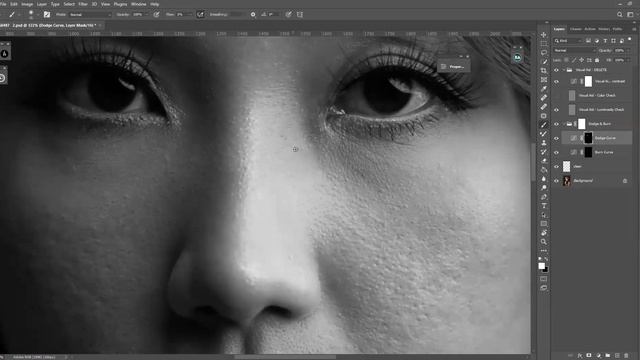Hide the Visual Aid DELETE group
Image resolution: width=640 pixels, height=360 pixels.
tap(556, 70)
